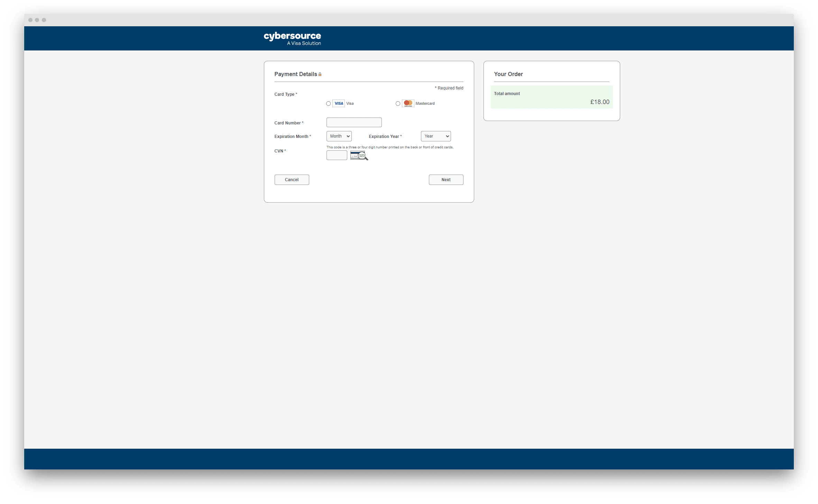Click the Cancel button
The width and height of the screenshot is (818, 504).
[x=292, y=180]
